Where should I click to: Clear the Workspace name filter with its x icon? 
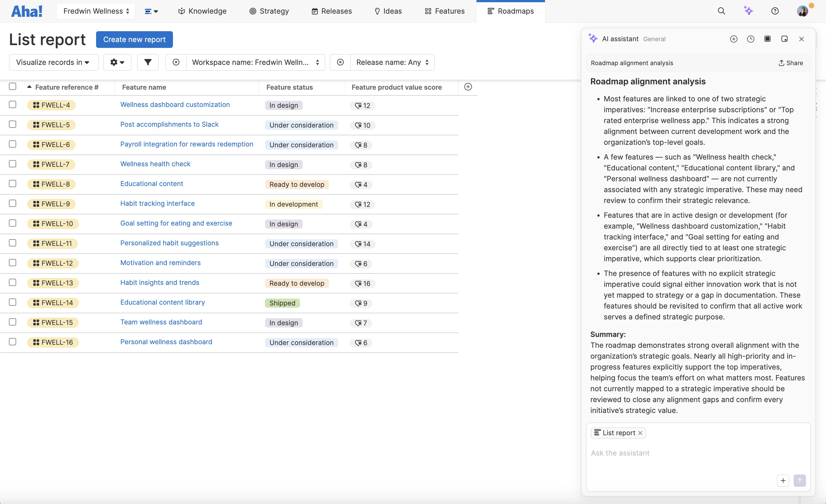[176, 62]
